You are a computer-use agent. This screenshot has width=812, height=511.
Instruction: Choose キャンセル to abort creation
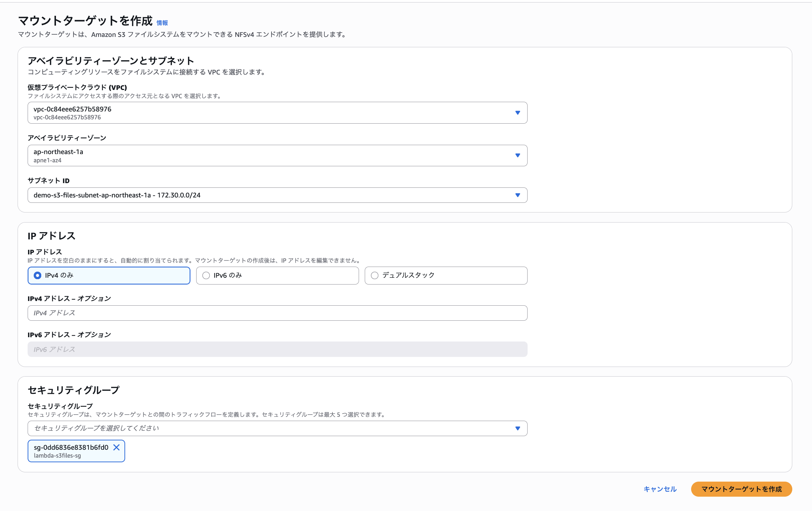[660, 489]
